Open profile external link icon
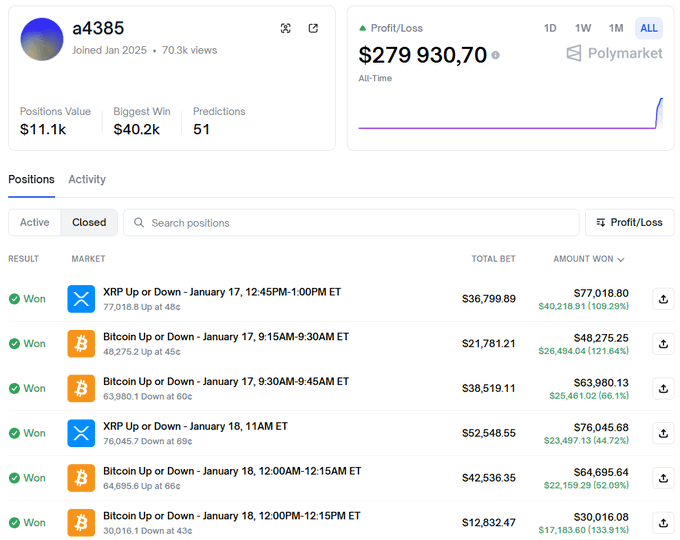The image size is (680, 540). point(313,29)
